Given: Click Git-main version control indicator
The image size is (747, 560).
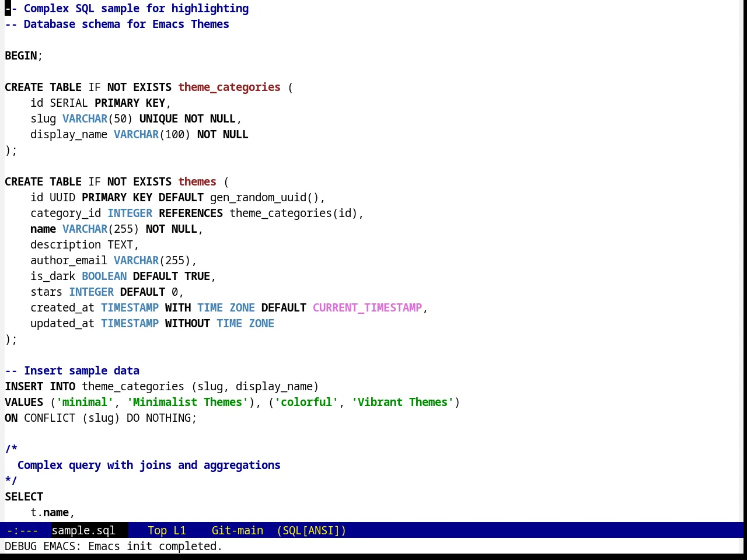Looking at the screenshot, I should point(237,530).
